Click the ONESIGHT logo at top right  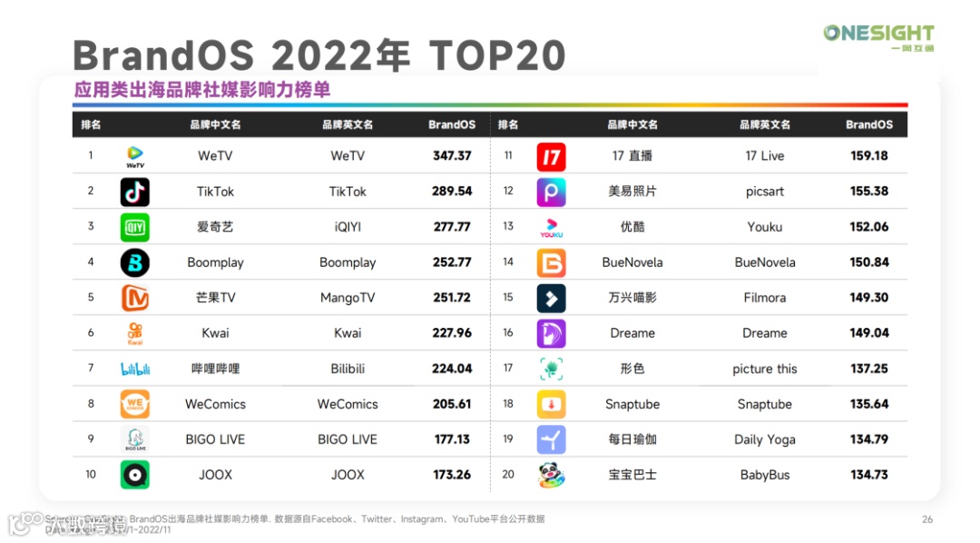(878, 37)
